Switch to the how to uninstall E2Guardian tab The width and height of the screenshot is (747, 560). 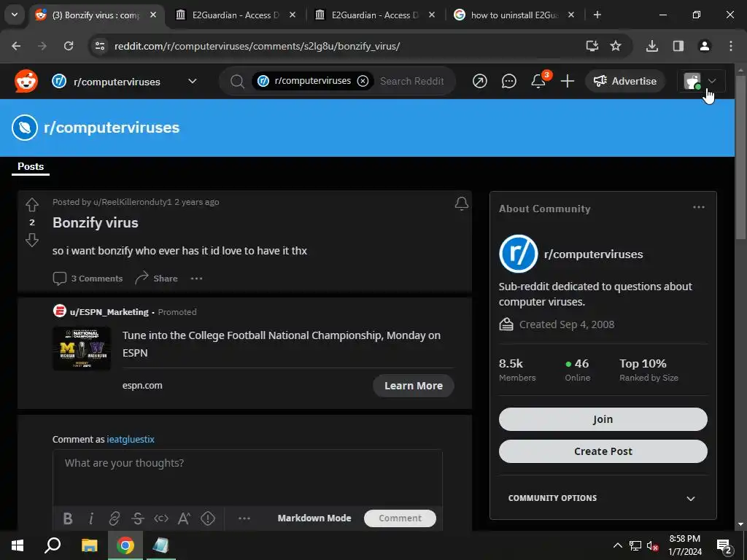click(x=514, y=15)
